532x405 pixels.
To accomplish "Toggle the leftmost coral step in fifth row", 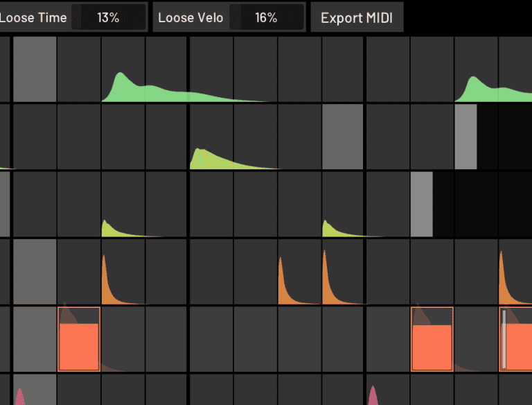I will [79, 345].
